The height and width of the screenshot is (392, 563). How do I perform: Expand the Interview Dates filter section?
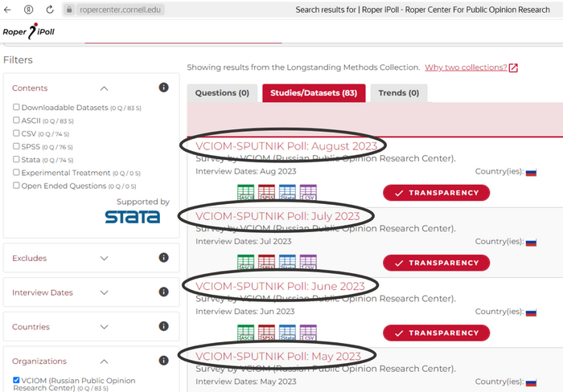pyautogui.click(x=104, y=292)
